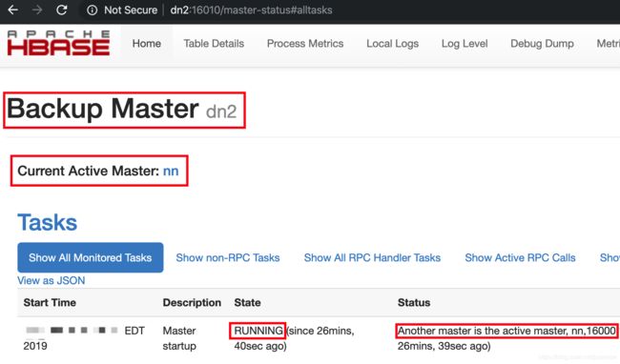The height and width of the screenshot is (364, 620).
Task: Open the Home nav item
Action: pos(146,44)
